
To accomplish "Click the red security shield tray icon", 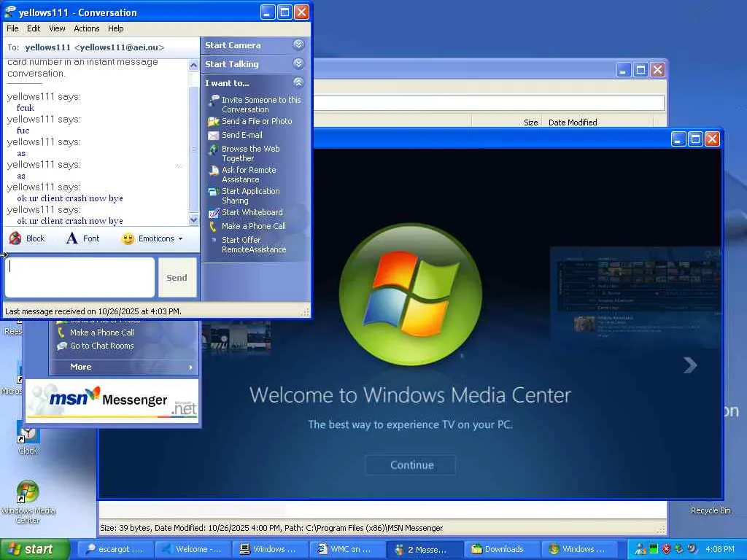I will tap(667, 549).
